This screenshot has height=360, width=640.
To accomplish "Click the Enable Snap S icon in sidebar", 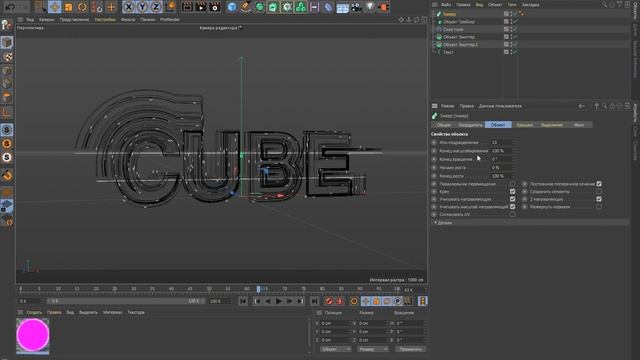I will (7, 130).
